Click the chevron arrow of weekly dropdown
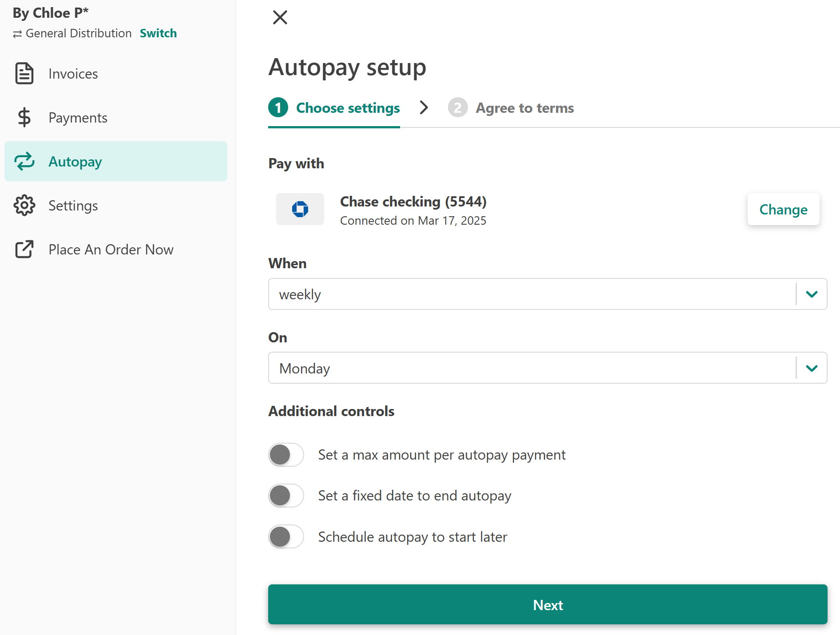 (812, 294)
